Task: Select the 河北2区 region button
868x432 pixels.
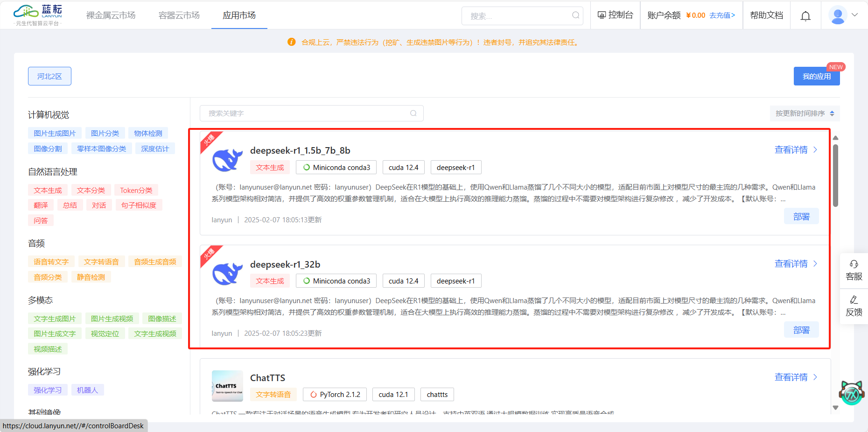Action: pos(49,76)
